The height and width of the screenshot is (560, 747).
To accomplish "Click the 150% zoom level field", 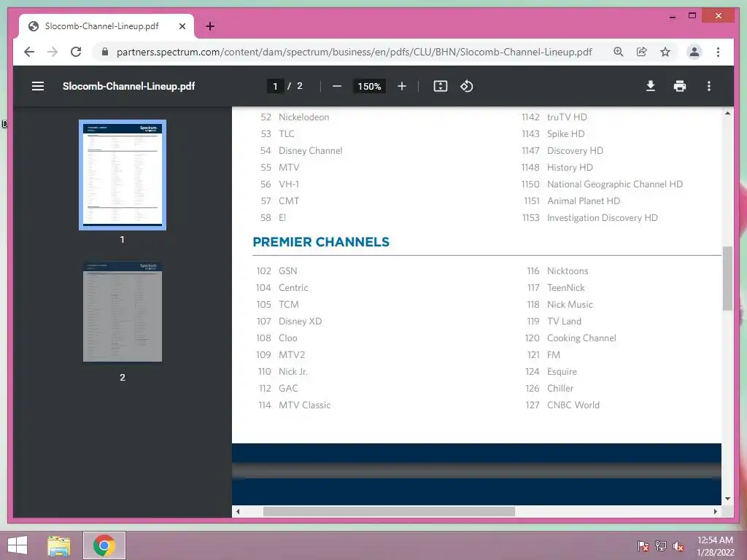I will pyautogui.click(x=369, y=86).
